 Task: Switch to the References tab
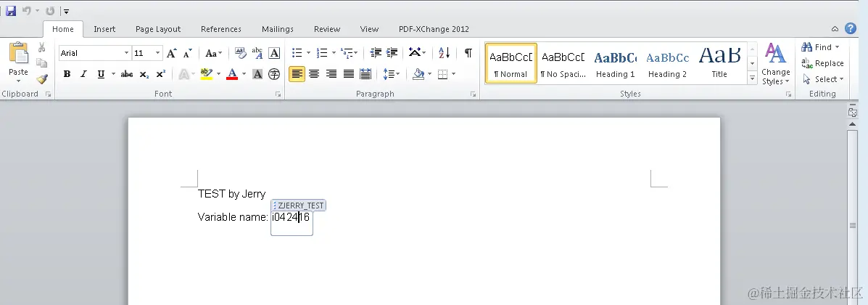click(x=221, y=29)
